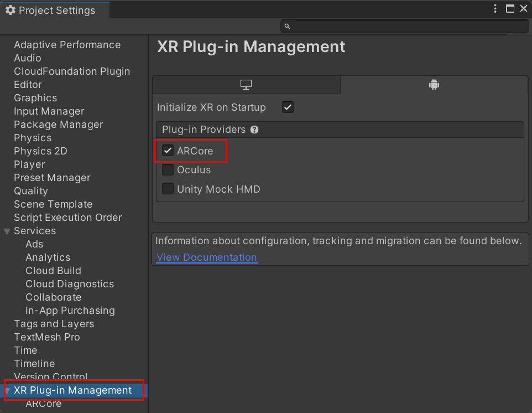
Task: Open Editor settings
Action: (28, 85)
